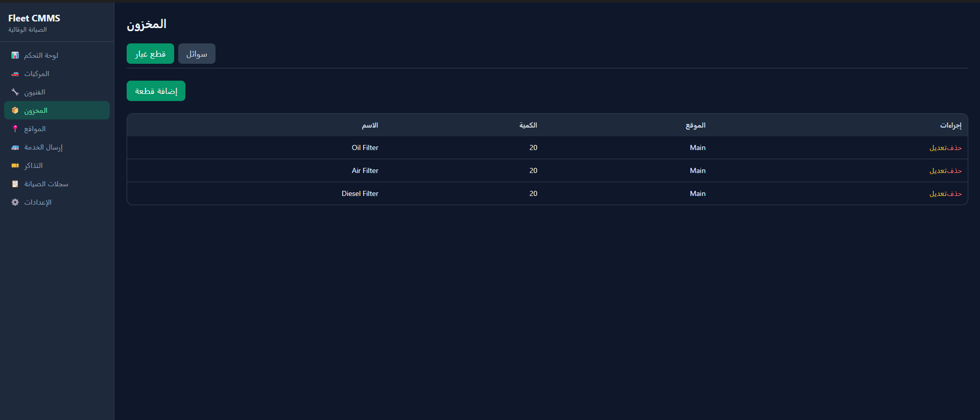
Task: Click the red car Vehicles icon
Action: click(15, 74)
